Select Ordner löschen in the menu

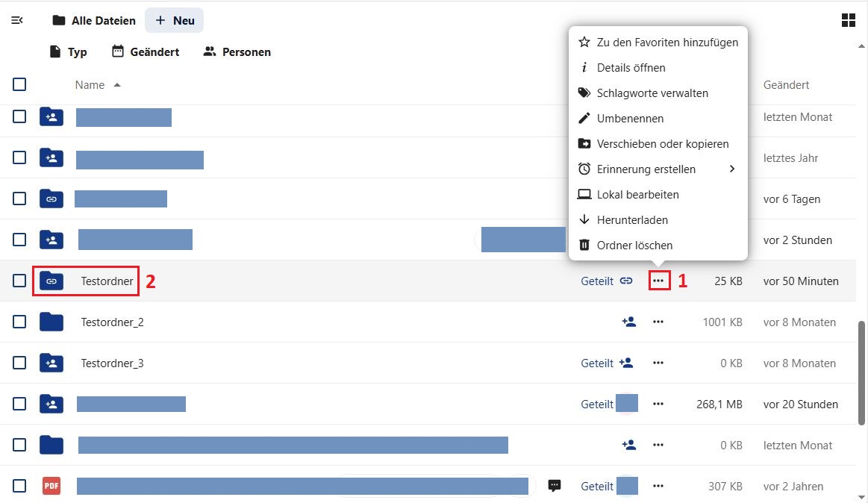point(634,246)
